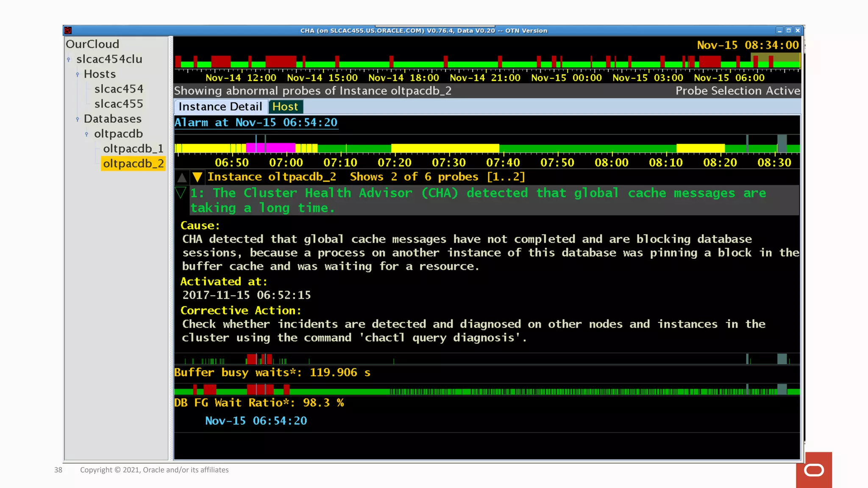
Task: Switch to the Instance Detail tab
Action: [x=220, y=107]
